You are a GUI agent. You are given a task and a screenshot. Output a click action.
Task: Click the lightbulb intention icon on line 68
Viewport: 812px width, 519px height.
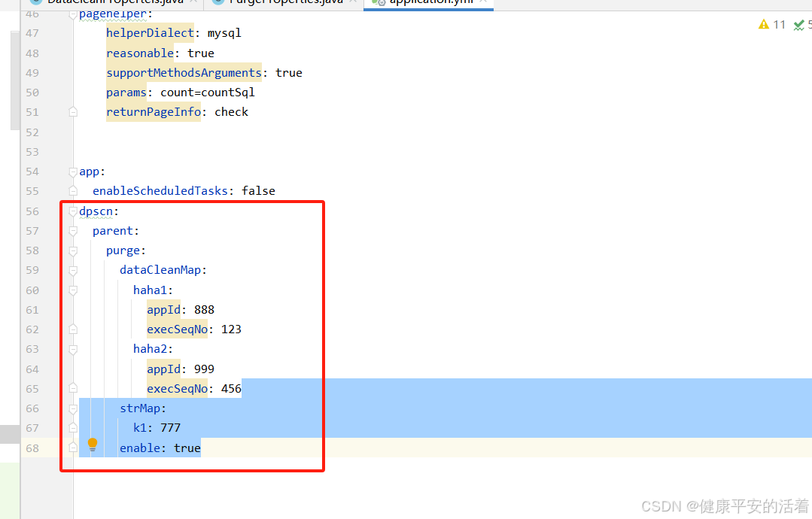pos(93,445)
